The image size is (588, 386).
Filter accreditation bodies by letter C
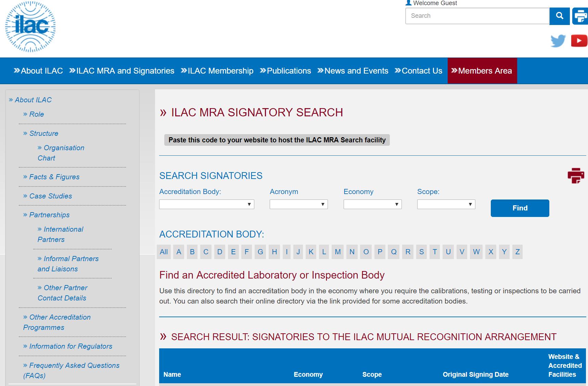tap(206, 252)
